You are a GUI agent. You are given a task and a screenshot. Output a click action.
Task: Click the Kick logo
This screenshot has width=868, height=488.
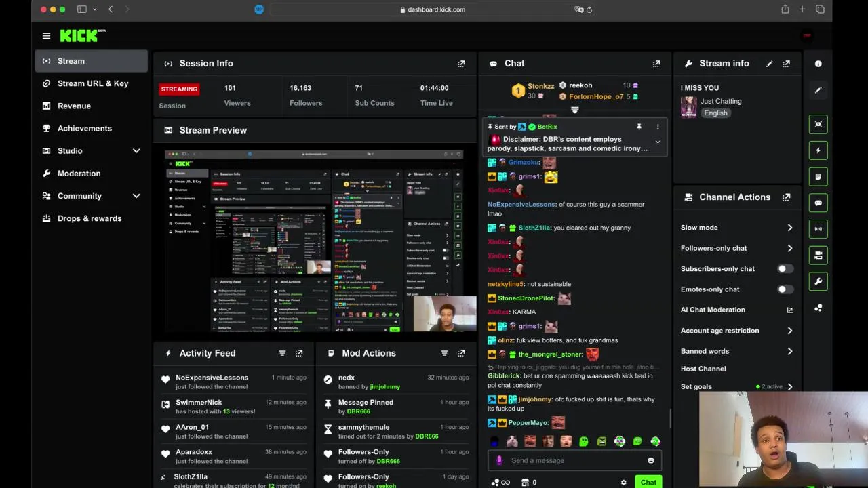83,36
